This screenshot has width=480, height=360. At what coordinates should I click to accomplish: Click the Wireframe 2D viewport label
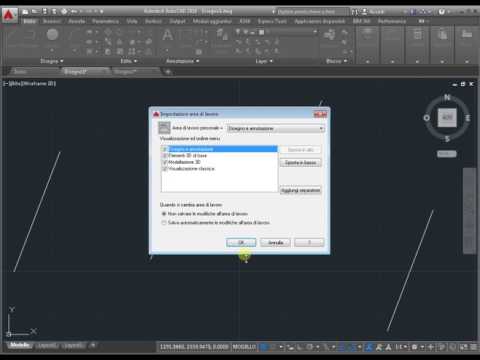39,83
